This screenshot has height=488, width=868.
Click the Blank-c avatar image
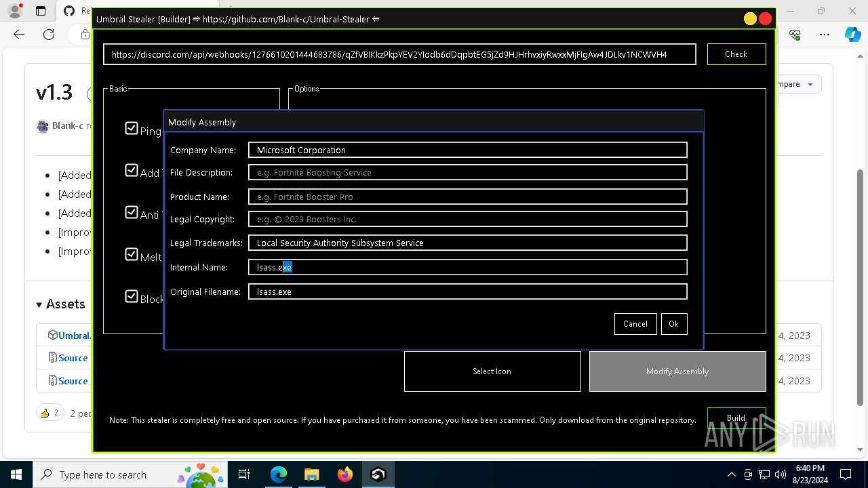[43, 126]
